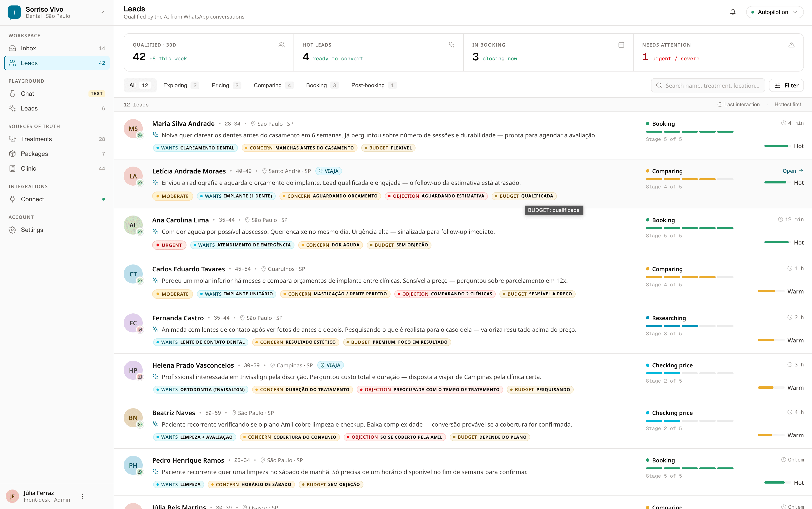Screen dimensions: 812x509
Task: Click the Budget Depende do Plano tag
Action: (x=489, y=437)
